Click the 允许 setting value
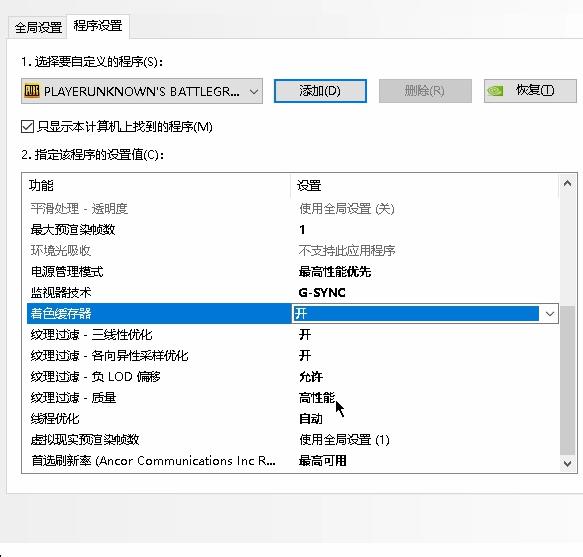Screen dimensions: 583x557 pos(311,377)
